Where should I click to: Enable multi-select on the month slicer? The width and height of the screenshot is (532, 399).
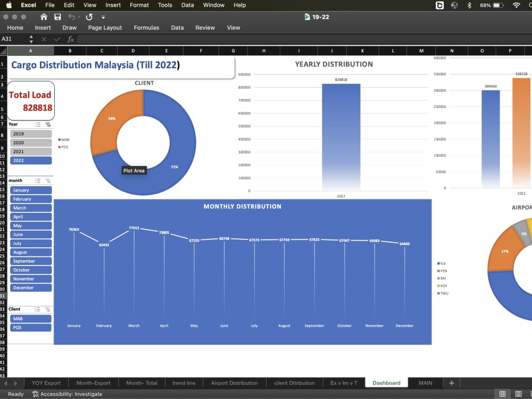38,180
